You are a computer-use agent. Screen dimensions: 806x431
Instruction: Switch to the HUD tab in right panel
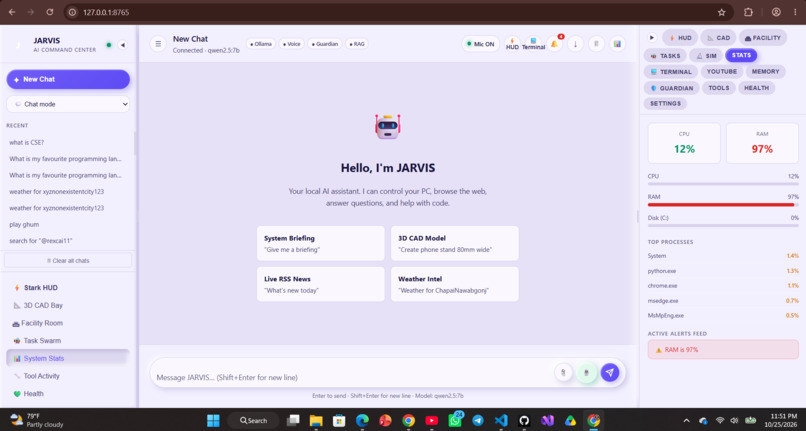click(x=680, y=38)
